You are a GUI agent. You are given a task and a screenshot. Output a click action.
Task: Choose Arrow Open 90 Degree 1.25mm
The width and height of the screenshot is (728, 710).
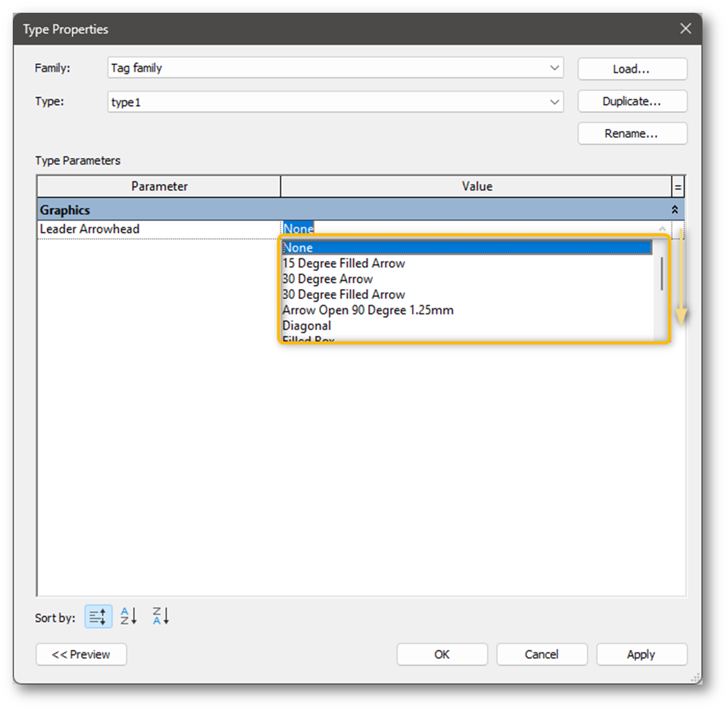click(x=368, y=310)
